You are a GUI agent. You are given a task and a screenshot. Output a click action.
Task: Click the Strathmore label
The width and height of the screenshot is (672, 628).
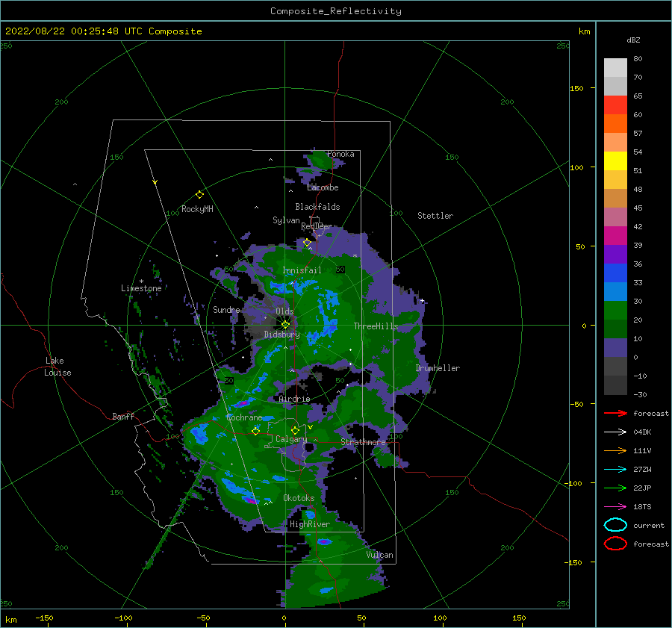(363, 442)
